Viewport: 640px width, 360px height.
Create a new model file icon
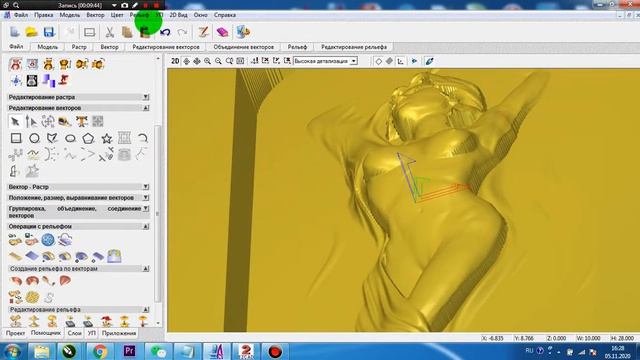coord(15,32)
